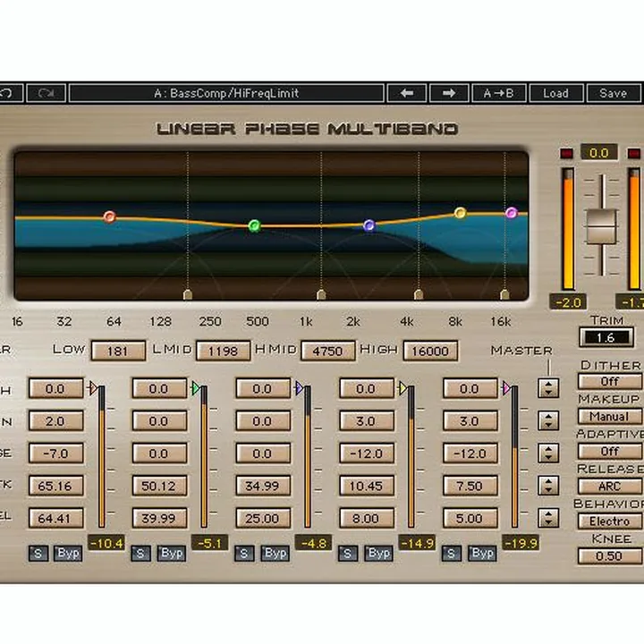The image size is (644, 644).
Task: Click the master gain stepper
Action: pos(548,420)
